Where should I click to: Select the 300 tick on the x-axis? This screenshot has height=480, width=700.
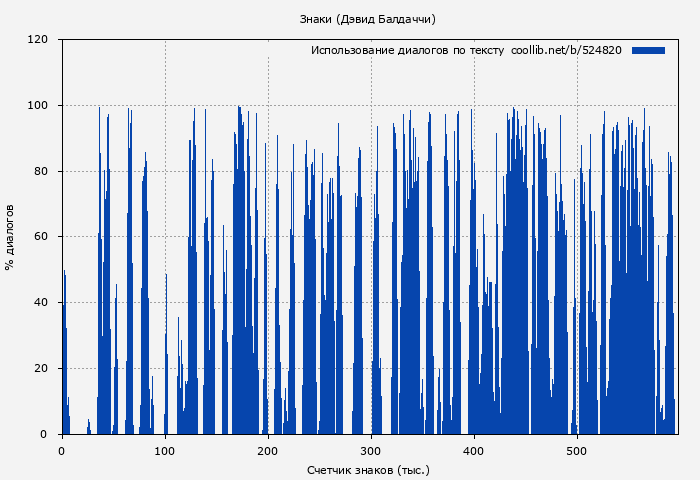pyautogui.click(x=371, y=451)
